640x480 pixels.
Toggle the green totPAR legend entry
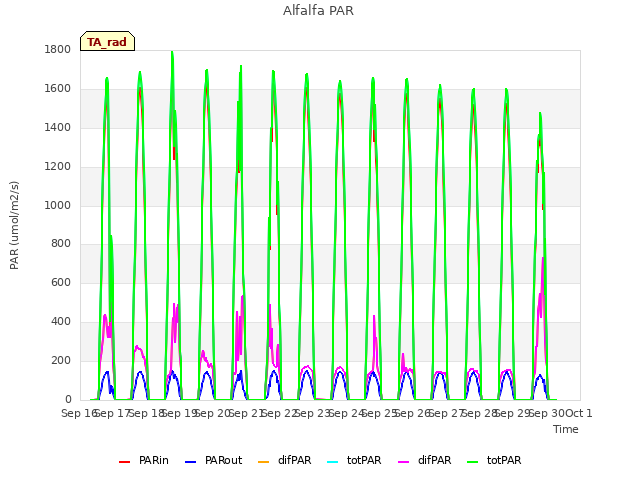pos(494,460)
